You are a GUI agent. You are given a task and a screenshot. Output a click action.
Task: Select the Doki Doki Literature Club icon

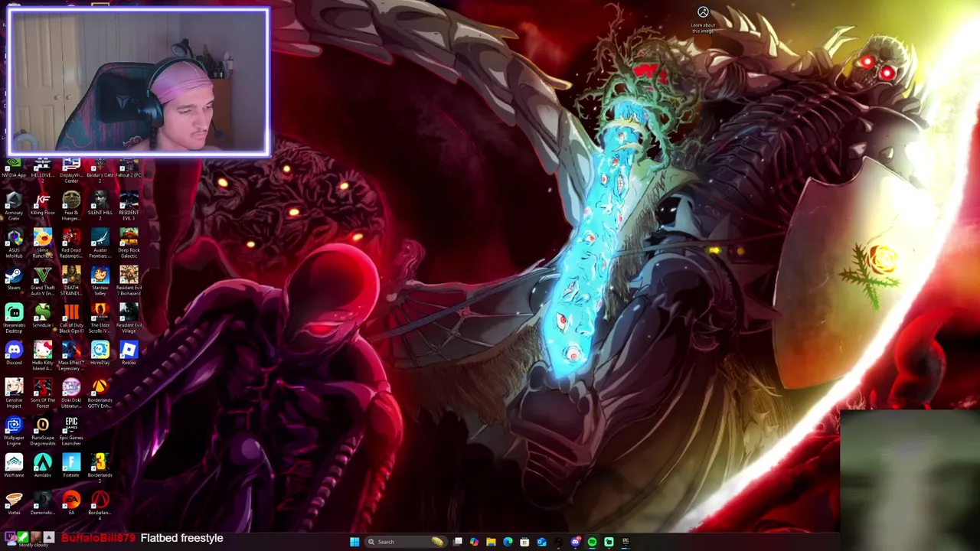pos(71,393)
